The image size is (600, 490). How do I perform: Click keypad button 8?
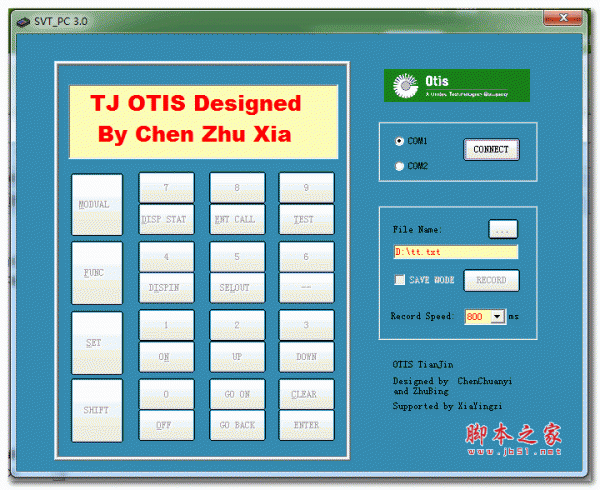[237, 187]
